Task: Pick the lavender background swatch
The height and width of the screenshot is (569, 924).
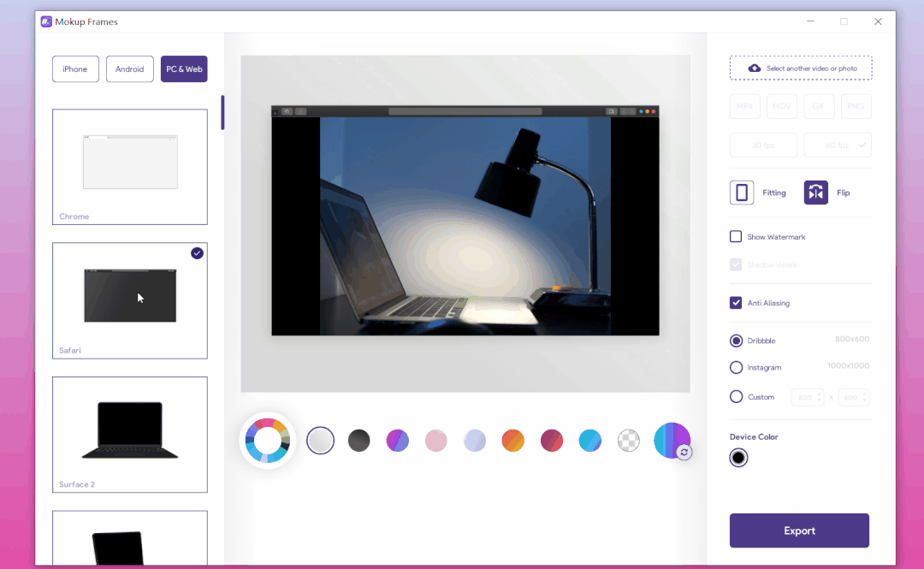Action: click(x=474, y=441)
